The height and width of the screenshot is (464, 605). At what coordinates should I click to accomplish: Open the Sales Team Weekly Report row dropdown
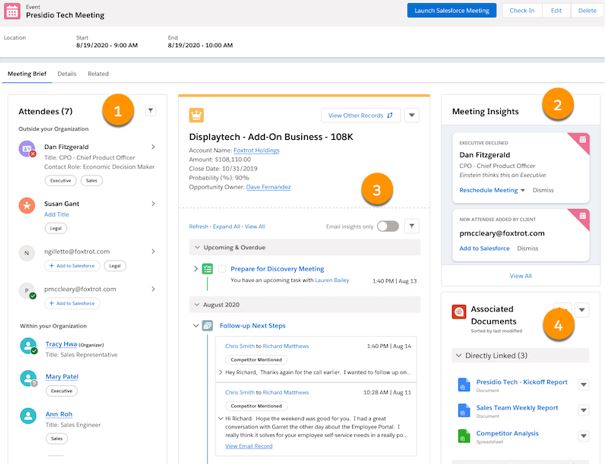click(x=584, y=410)
